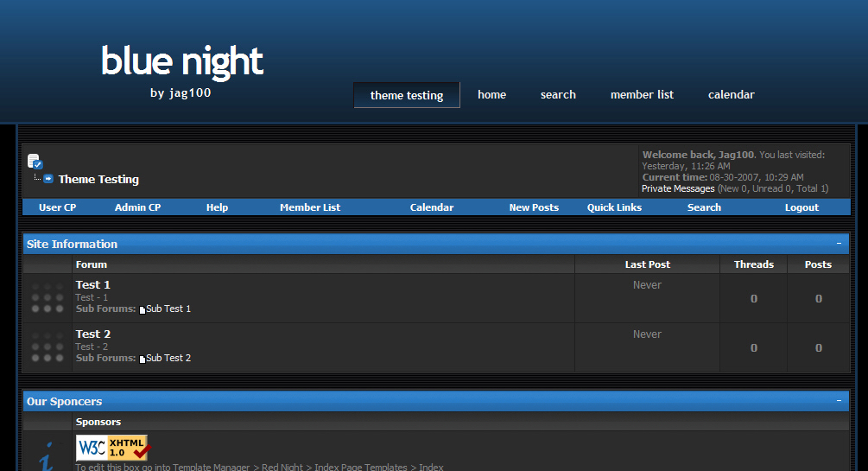Viewport: 868px width, 471px height.
Task: Open the Test 1 forum
Action: tap(93, 284)
